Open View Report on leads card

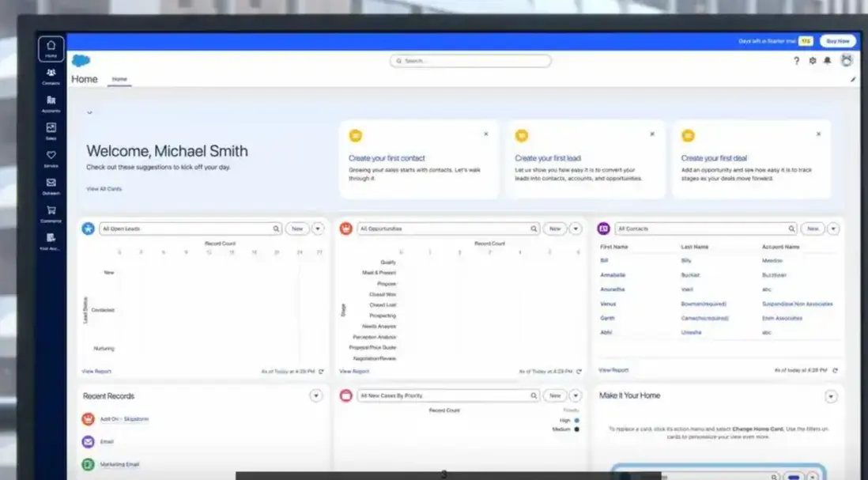[96, 372]
